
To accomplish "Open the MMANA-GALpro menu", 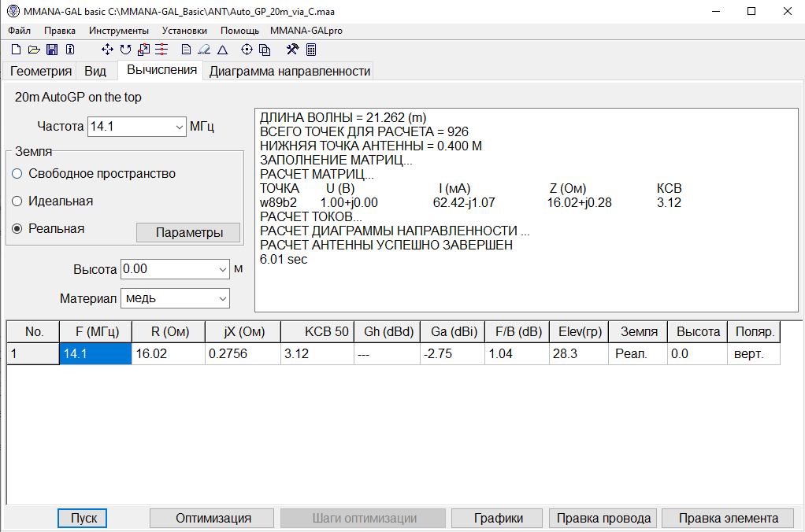I will [306, 31].
